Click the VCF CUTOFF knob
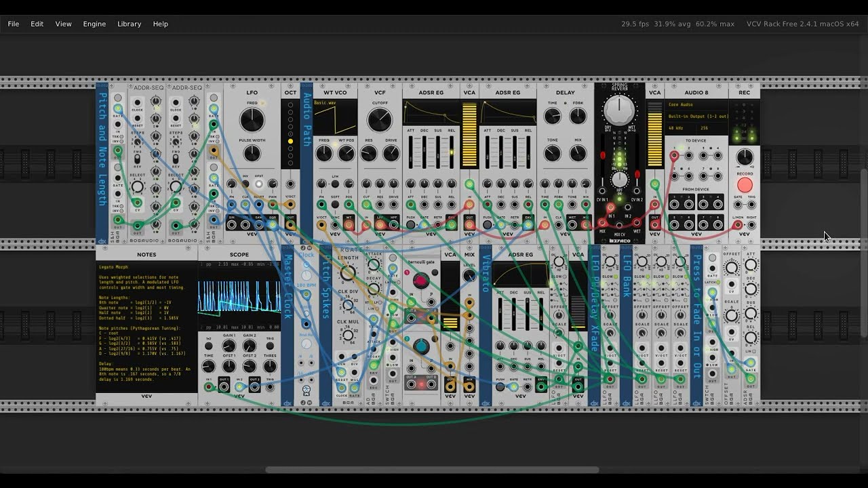 (x=380, y=120)
